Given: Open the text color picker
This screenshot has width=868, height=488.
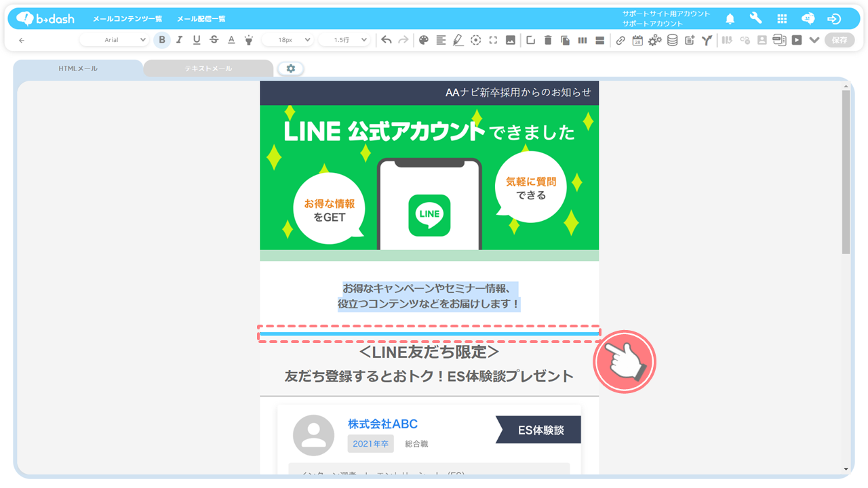Looking at the screenshot, I should [231, 40].
